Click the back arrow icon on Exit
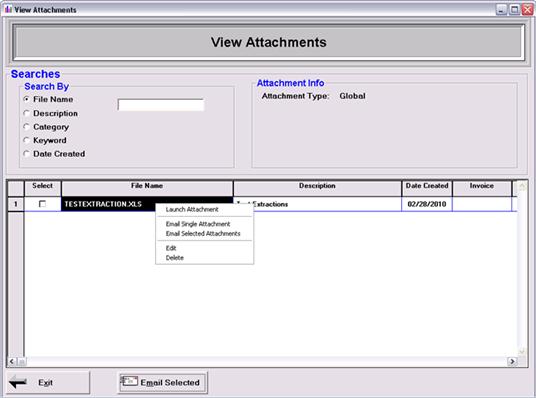 coord(18,382)
